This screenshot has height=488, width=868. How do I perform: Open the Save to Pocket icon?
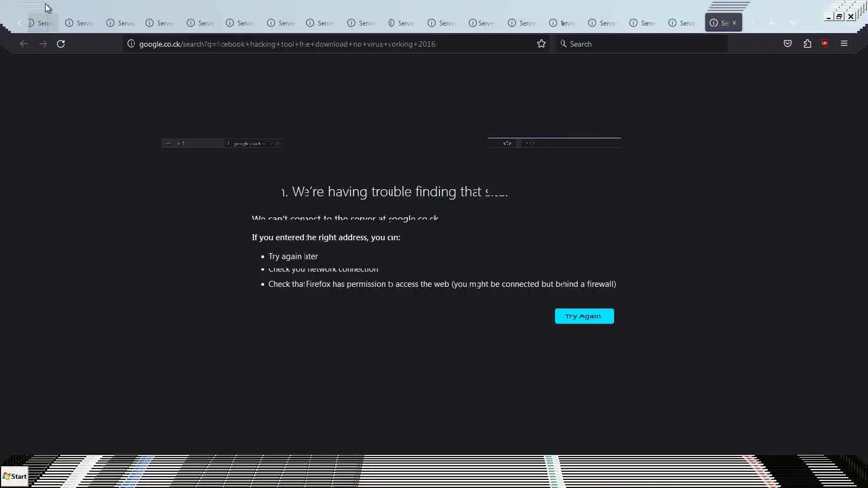point(788,44)
